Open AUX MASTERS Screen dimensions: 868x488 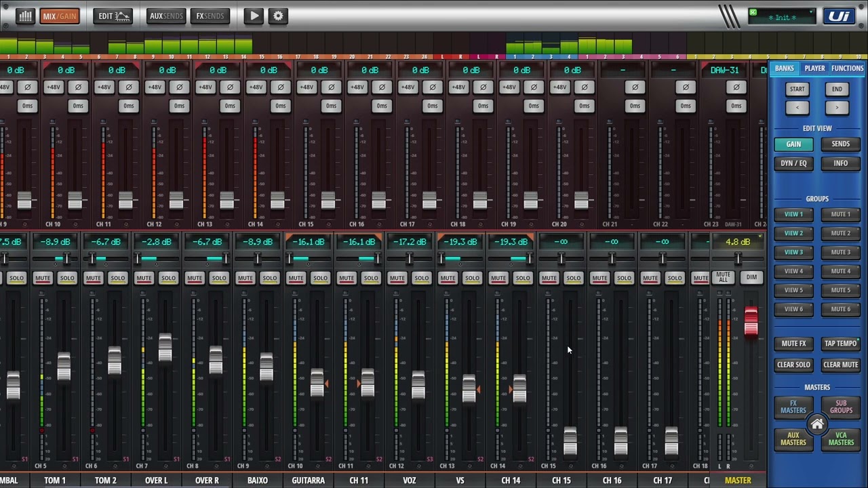[793, 439]
